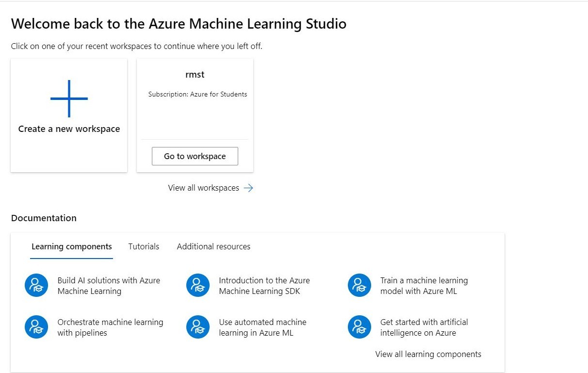Open Get started with artificial intelligence on Azure

(x=424, y=327)
